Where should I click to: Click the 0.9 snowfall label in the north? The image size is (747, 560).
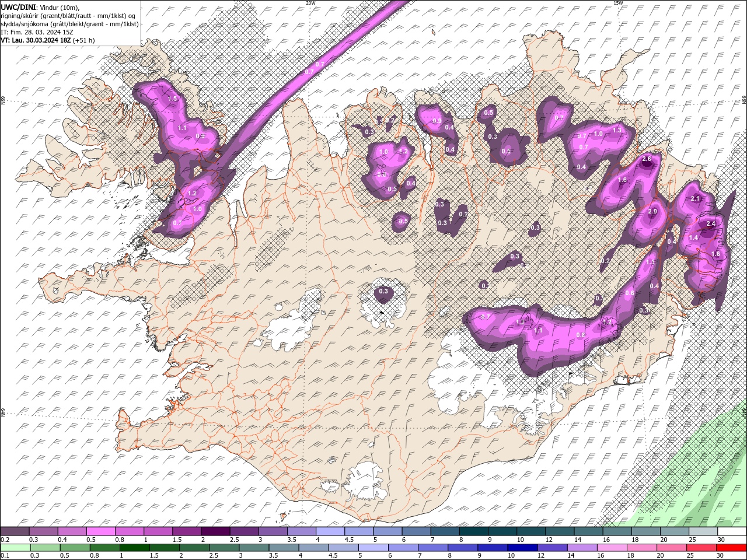[437, 121]
